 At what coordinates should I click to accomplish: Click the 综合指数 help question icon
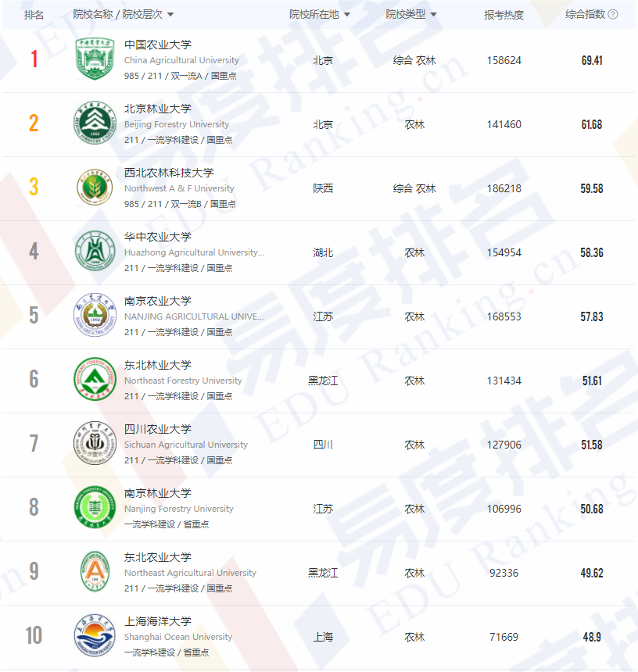[x=613, y=14]
